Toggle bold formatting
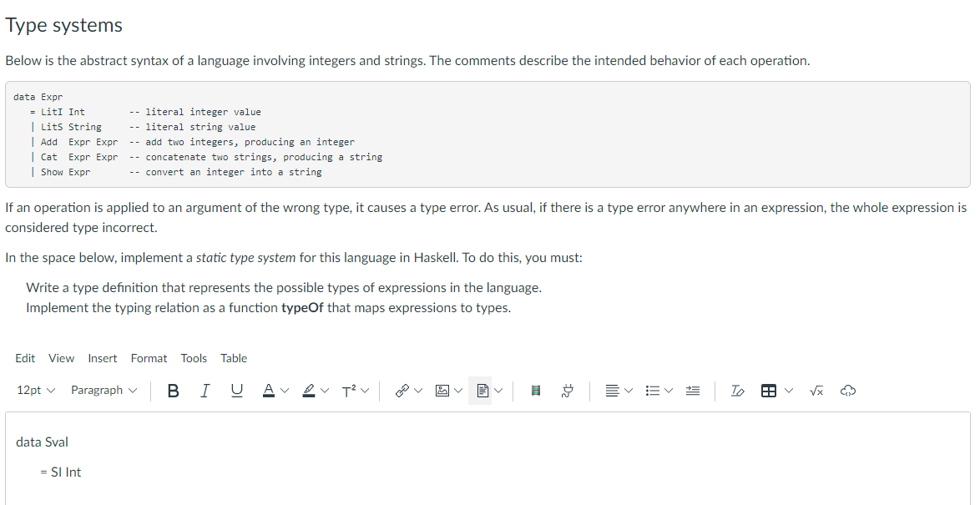 tap(173, 391)
